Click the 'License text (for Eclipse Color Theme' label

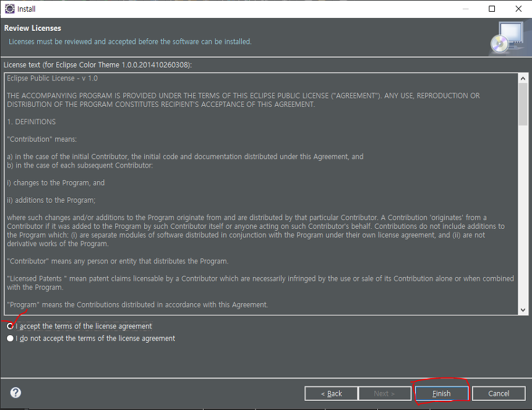coord(98,65)
